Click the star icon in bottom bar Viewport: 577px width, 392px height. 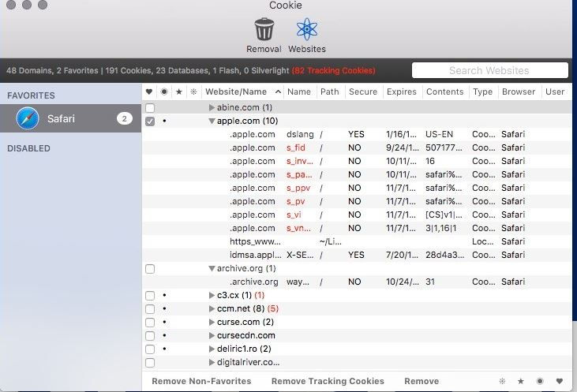pos(521,381)
